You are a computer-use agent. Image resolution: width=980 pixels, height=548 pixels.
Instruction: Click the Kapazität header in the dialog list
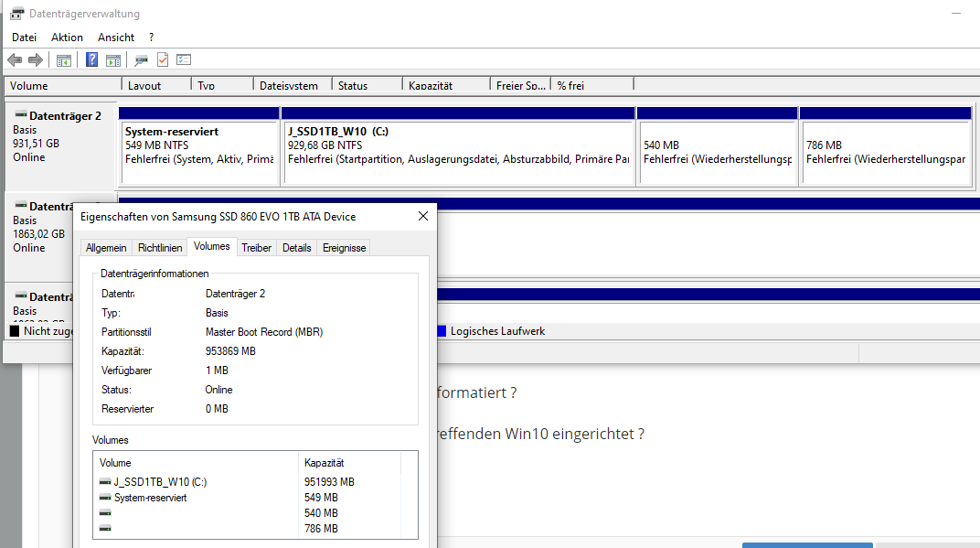point(349,463)
